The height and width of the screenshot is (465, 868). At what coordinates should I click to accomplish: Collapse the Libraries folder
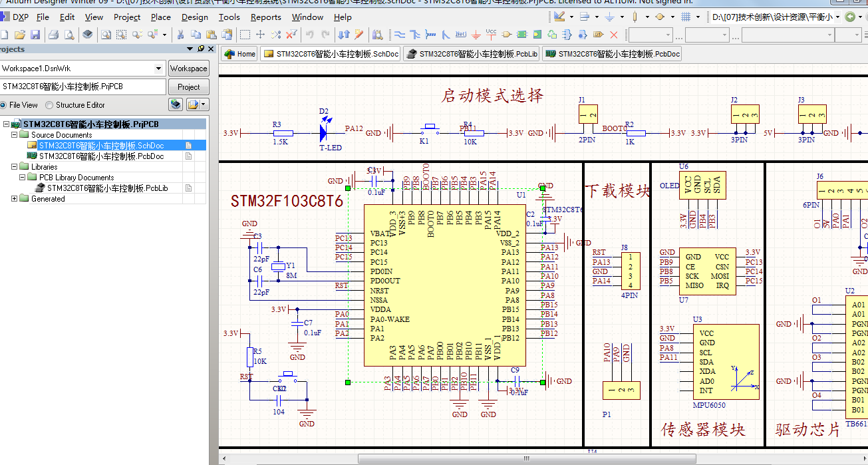pos(15,167)
